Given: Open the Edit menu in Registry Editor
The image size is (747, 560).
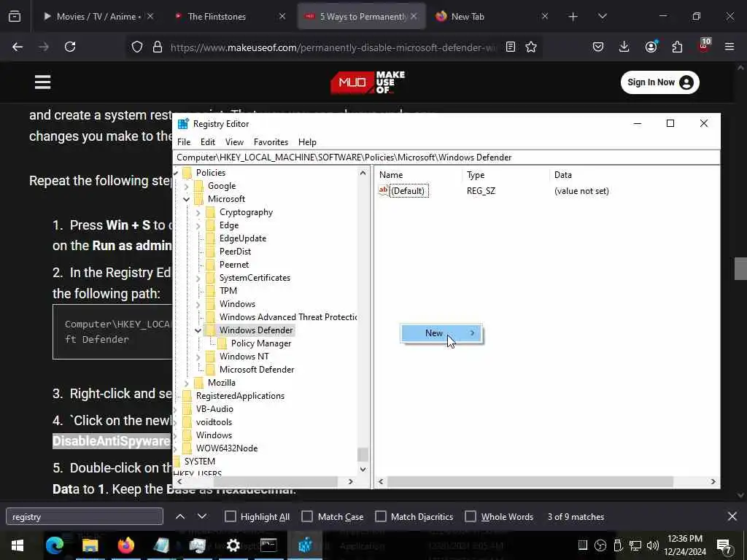Looking at the screenshot, I should coord(208,142).
